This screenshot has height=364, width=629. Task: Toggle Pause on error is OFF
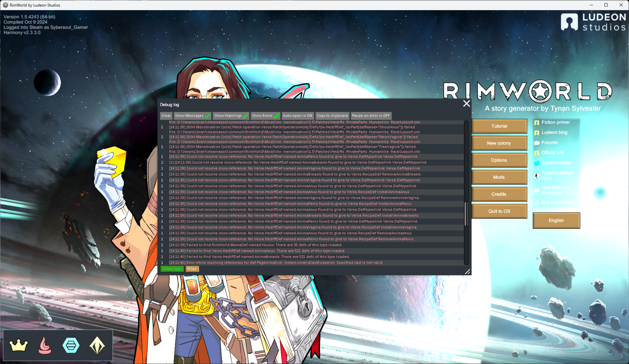[x=371, y=116]
